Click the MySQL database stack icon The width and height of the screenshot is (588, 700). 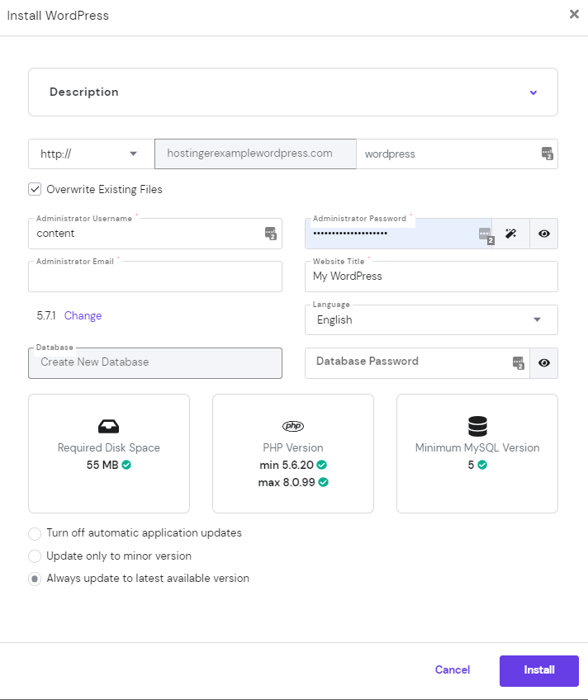(x=477, y=426)
